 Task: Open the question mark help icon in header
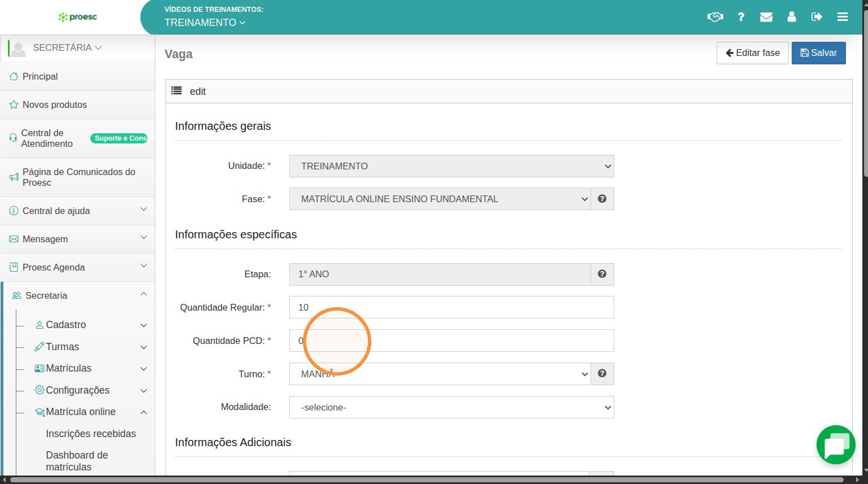coord(741,17)
